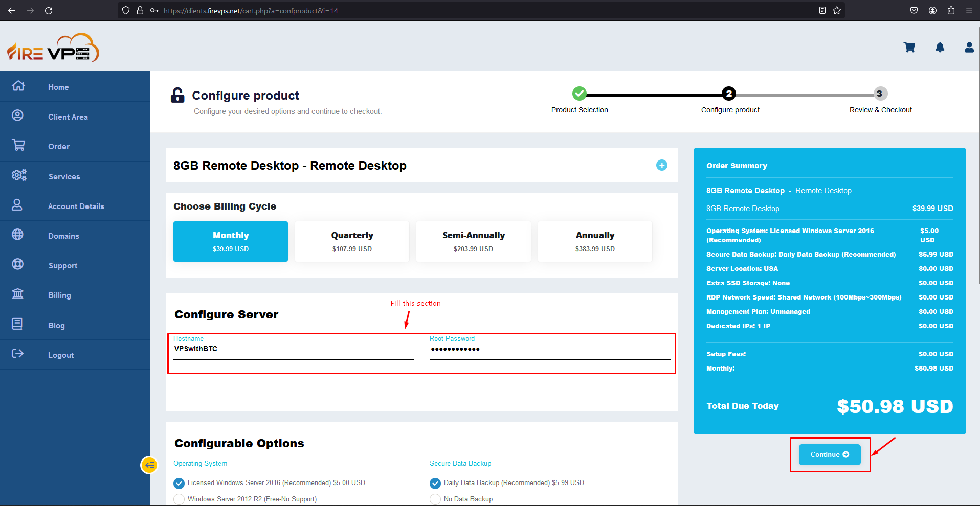Open Account Details menu item

pos(76,206)
